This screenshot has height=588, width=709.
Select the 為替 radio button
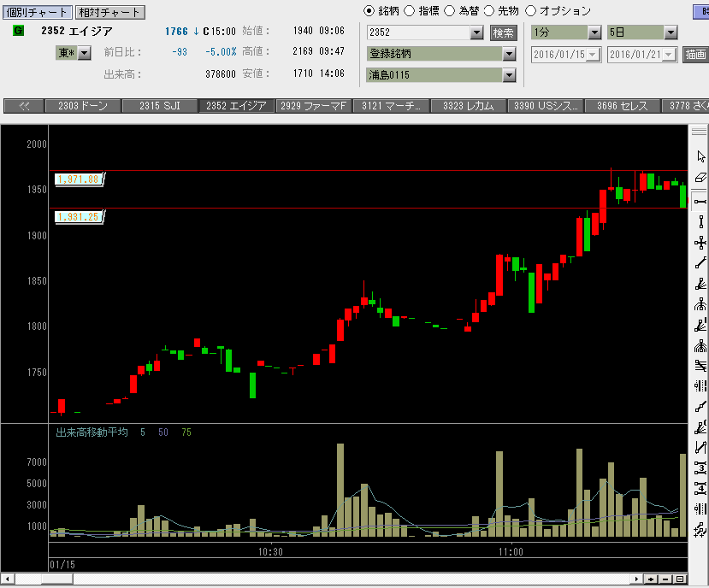(450, 11)
